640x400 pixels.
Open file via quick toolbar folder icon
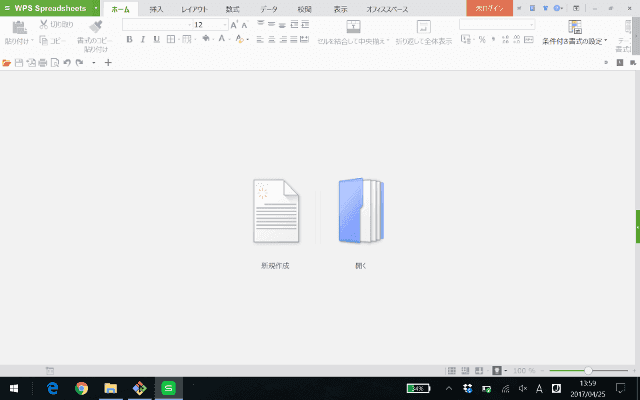[x=7, y=63]
